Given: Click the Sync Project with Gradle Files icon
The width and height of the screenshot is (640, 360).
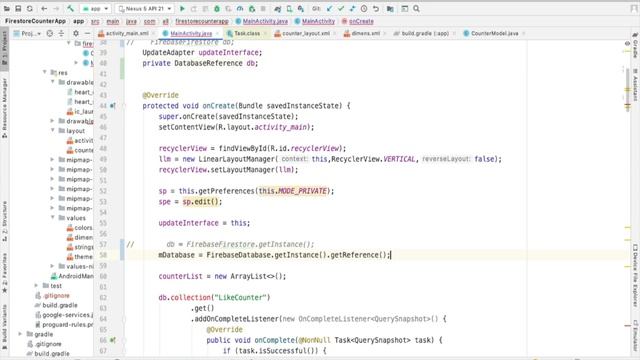Looking at the screenshot, I should 278,9.
